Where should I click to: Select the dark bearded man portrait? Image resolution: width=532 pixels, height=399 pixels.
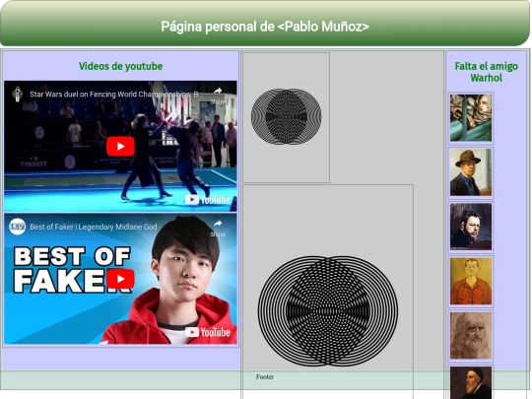(471, 227)
